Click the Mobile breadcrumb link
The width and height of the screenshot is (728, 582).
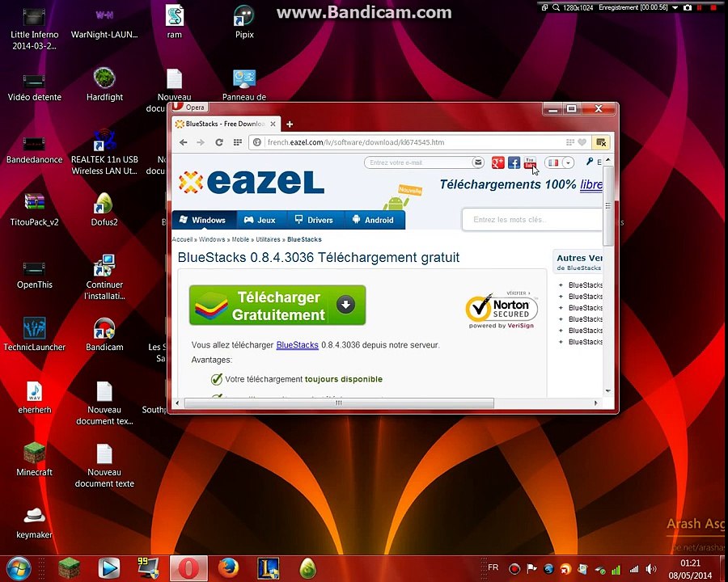click(240, 239)
